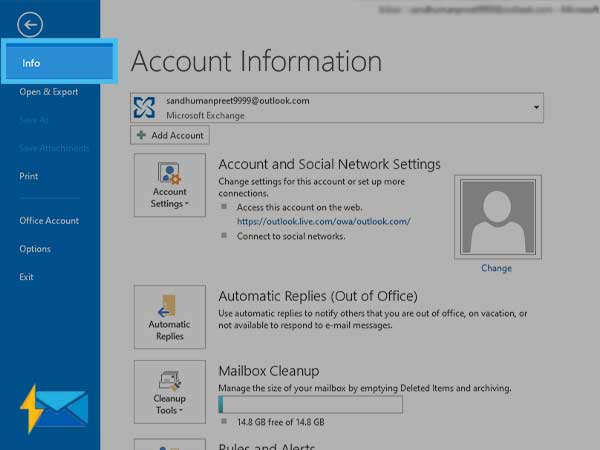
Task: Click Access this account on the web text
Action: (x=300, y=207)
